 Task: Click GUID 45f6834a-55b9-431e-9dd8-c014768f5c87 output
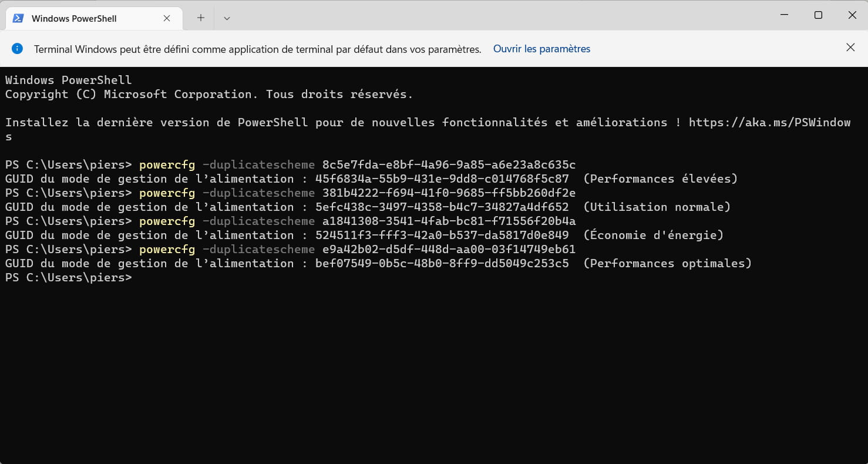point(442,179)
